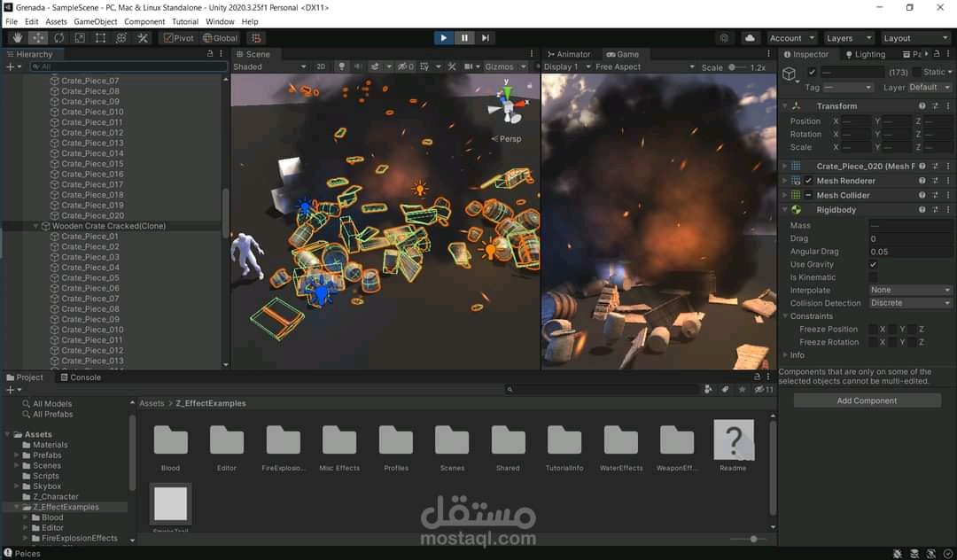Open Transform component help icon
The width and height of the screenshot is (957, 560).
[x=922, y=105]
